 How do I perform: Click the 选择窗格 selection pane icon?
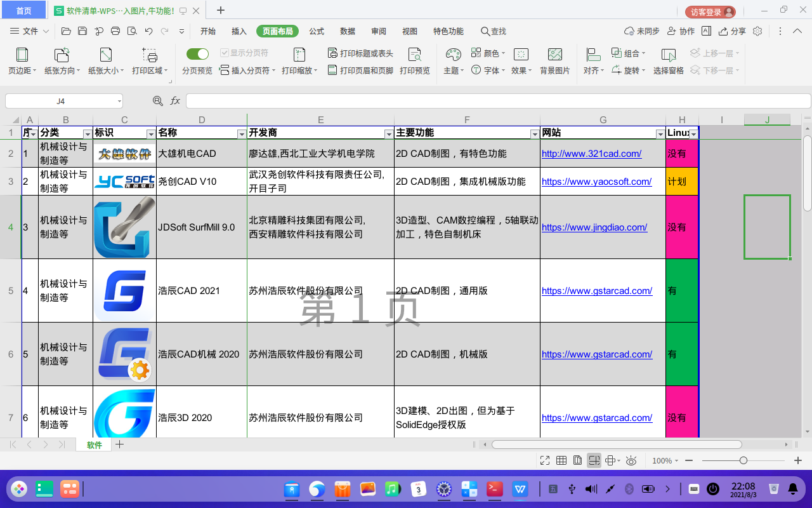[x=668, y=56]
